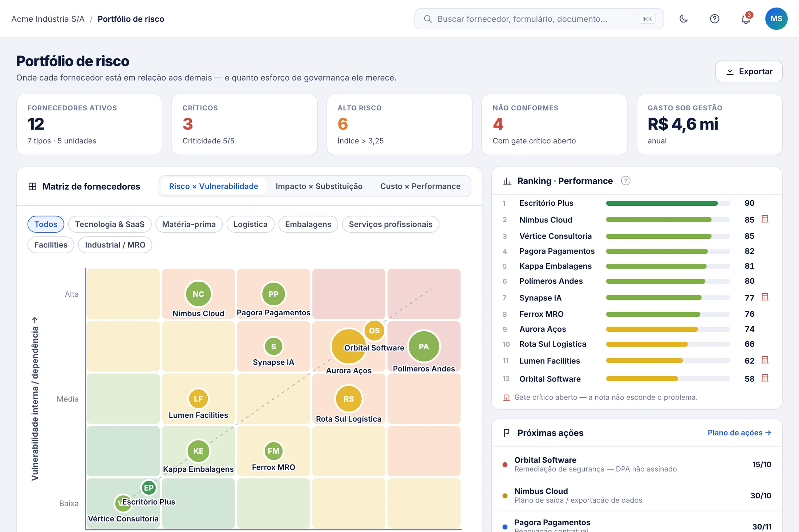
Task: Toggle the Todos filter chip
Action: pyautogui.click(x=46, y=224)
